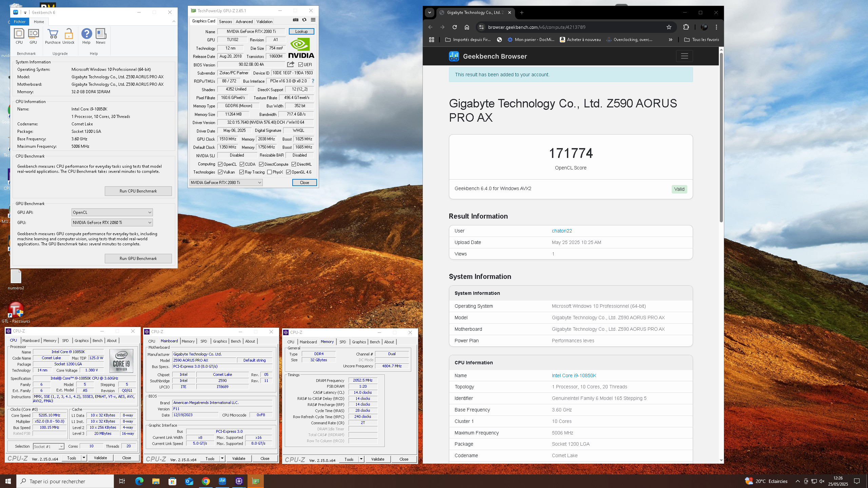The width and height of the screenshot is (868, 488).
Task: Toggle the Vulkan checkbox in GPU-Z
Action: click(x=220, y=172)
